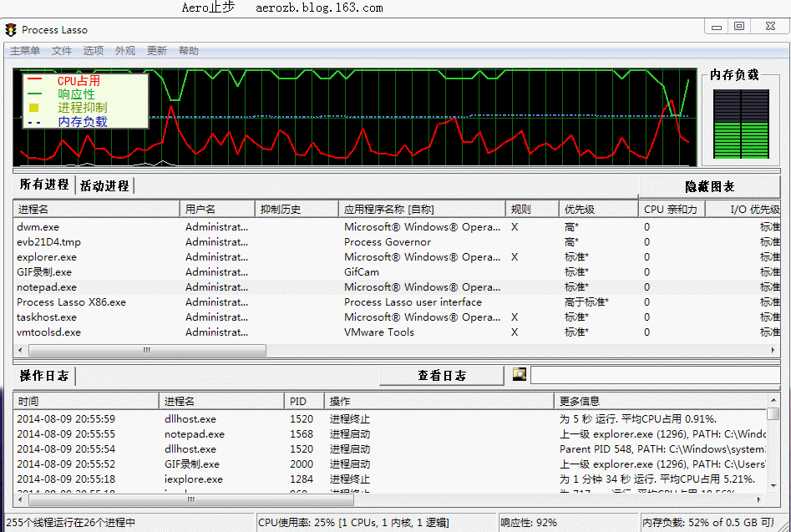This screenshot has height=532, width=791.
Task: Click the log filter input field
Action: (656, 375)
